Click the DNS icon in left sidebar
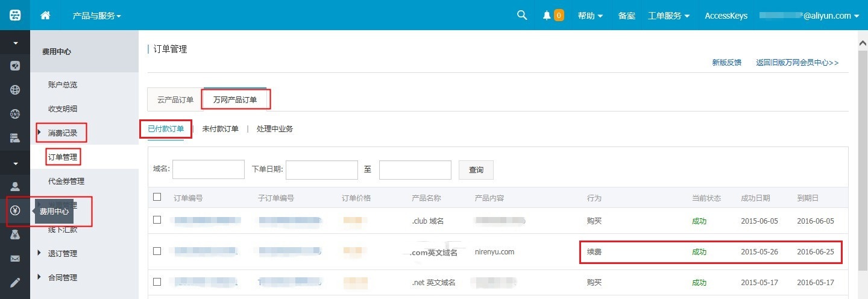 click(15, 114)
